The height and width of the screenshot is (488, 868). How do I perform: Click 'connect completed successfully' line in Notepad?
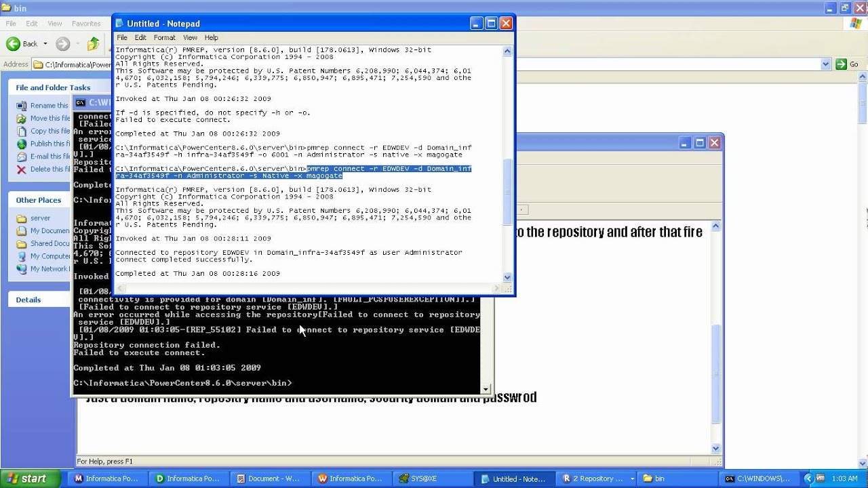(x=184, y=260)
